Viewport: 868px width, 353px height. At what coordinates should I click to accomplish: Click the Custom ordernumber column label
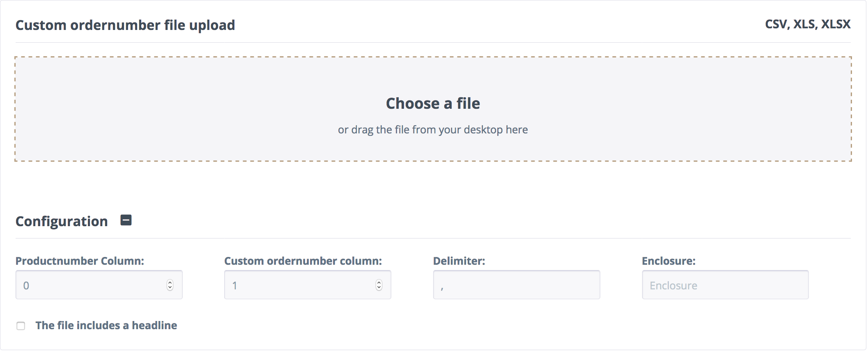[x=303, y=261]
